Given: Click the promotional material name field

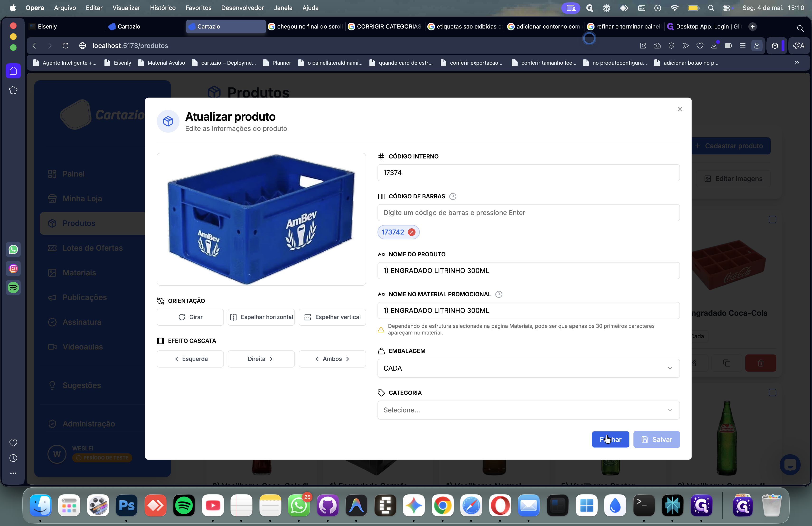Looking at the screenshot, I should click(528, 311).
